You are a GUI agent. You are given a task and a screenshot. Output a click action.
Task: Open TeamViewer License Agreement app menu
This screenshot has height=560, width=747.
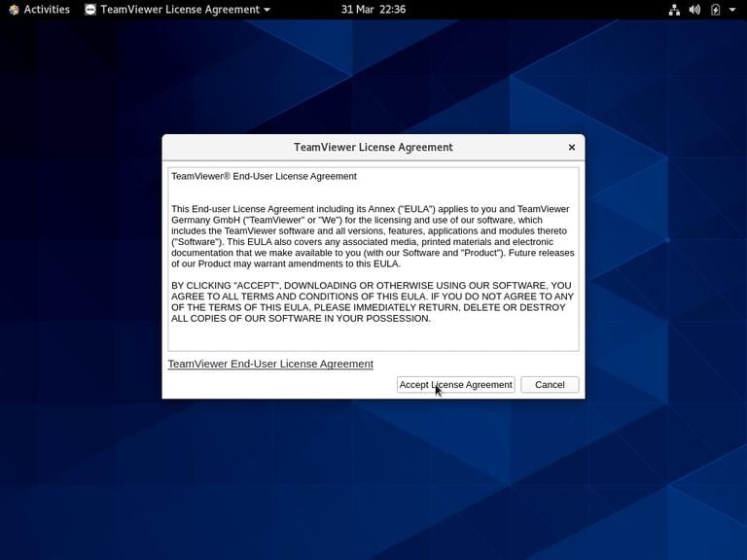(178, 10)
